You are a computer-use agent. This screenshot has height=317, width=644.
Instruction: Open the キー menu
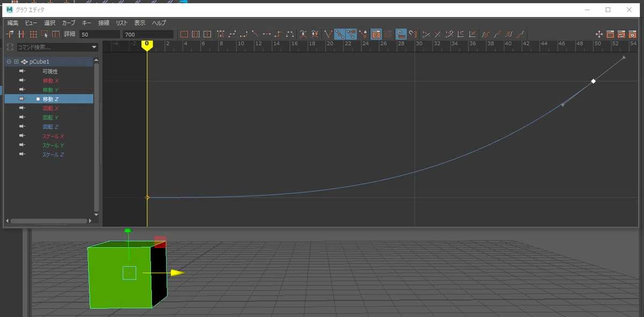pyautogui.click(x=87, y=23)
